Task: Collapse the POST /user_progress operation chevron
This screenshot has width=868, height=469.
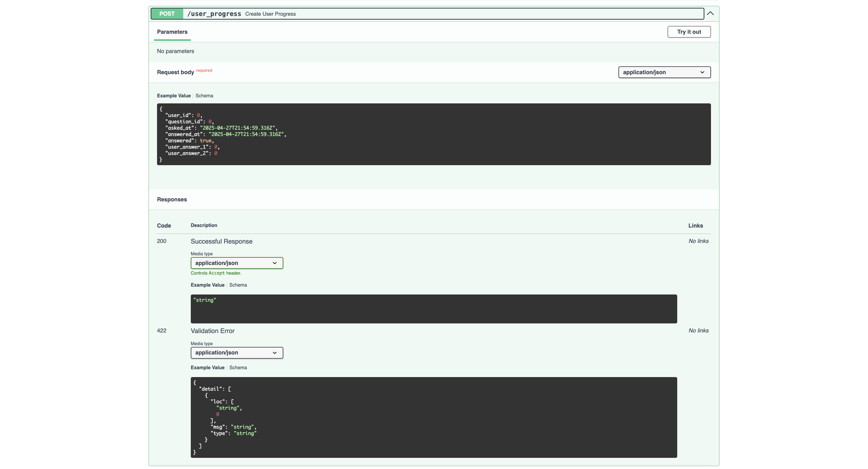Action: (x=710, y=14)
